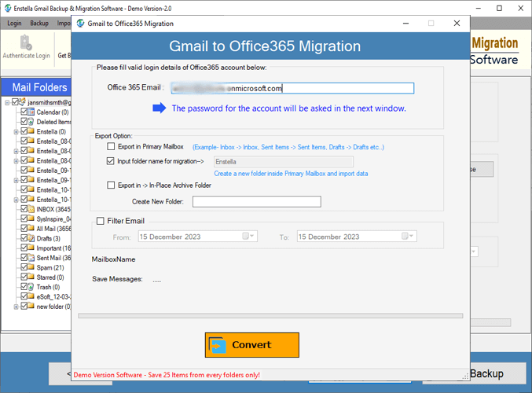Uncheck Input folder name for migration
The image size is (532, 393).
[111, 161]
